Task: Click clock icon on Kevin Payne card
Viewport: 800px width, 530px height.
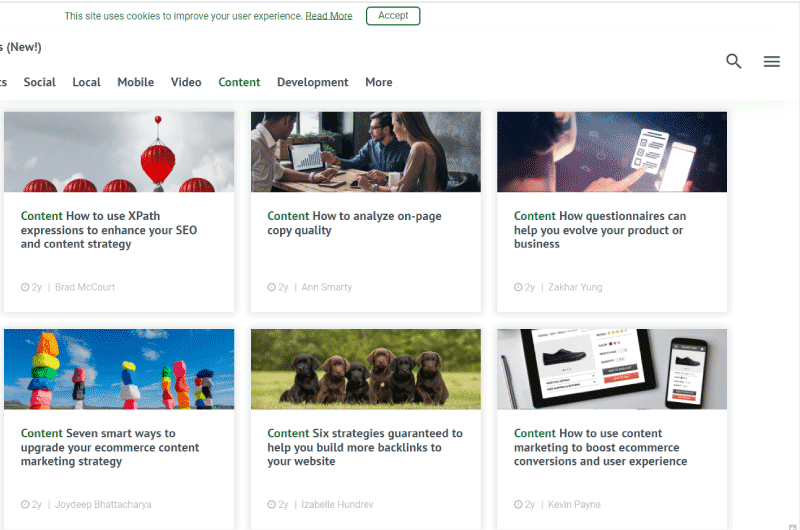Action: pyautogui.click(x=518, y=504)
